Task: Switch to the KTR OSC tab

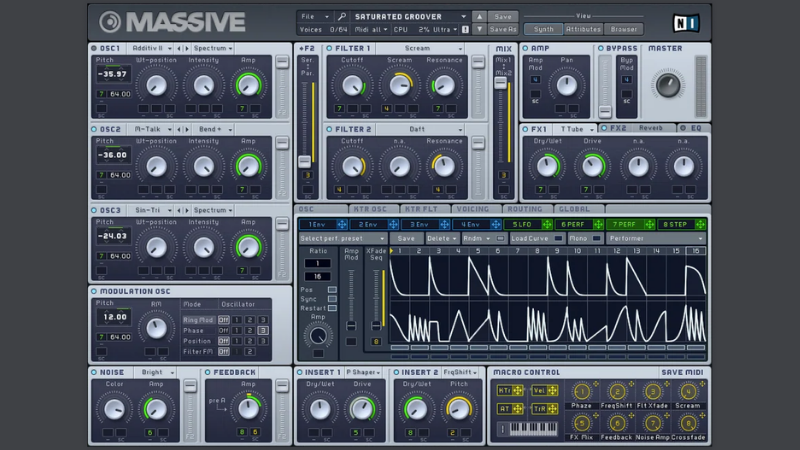Action: tap(372, 209)
